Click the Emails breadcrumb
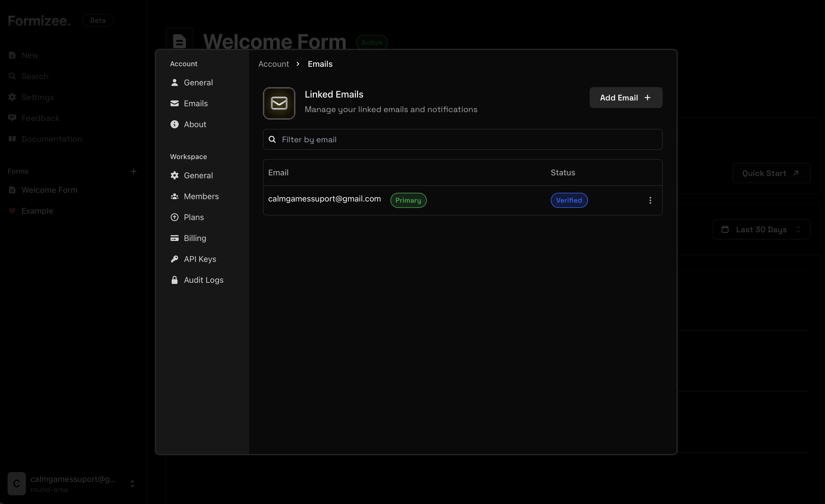This screenshot has width=825, height=504. click(320, 64)
